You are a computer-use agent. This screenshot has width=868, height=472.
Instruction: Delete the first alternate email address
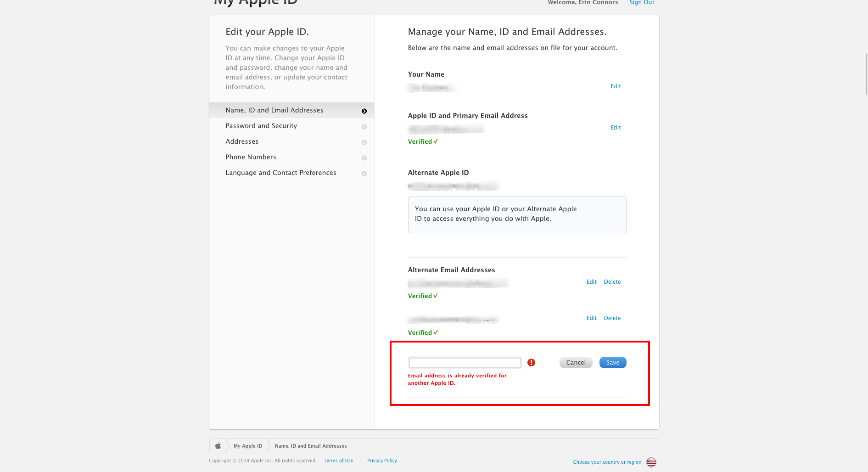pos(612,282)
